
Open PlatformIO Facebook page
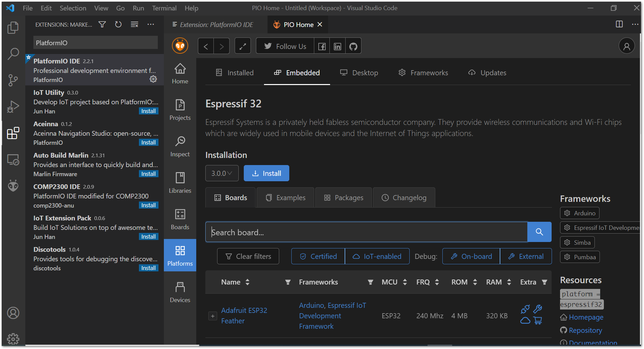[x=322, y=46]
